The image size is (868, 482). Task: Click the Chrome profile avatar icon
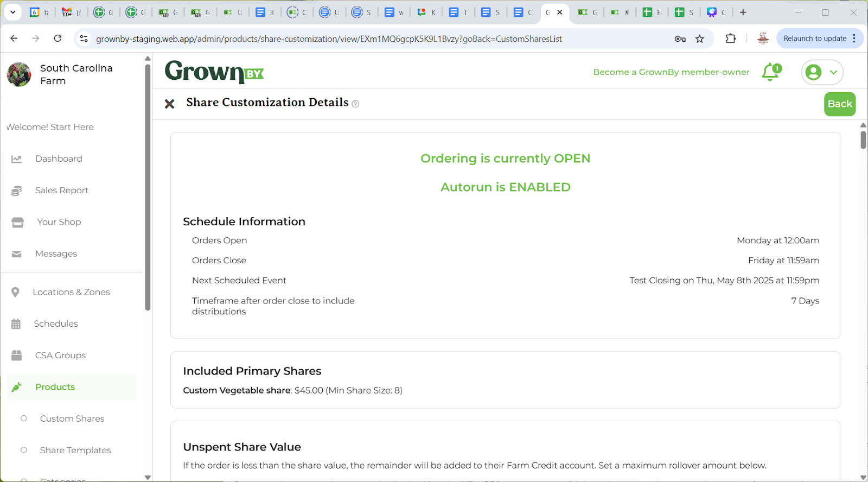(763, 39)
